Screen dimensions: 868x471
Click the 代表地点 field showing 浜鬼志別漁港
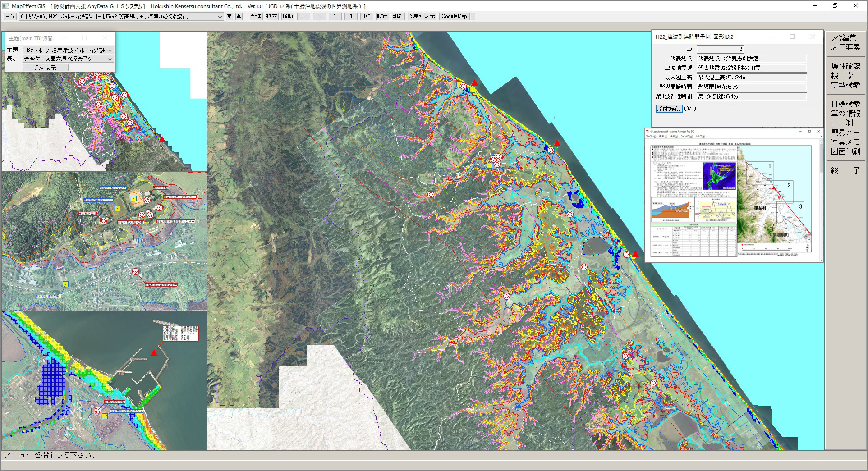[751, 59]
